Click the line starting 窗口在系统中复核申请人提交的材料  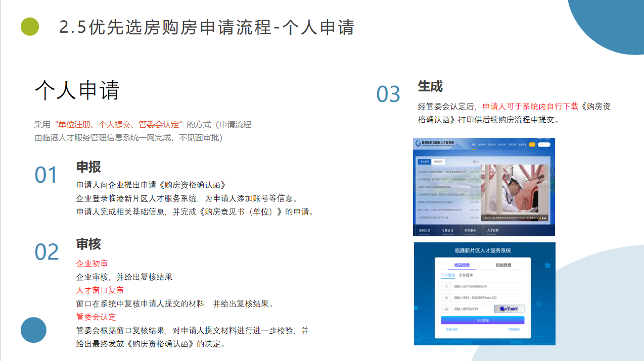[x=175, y=304]
